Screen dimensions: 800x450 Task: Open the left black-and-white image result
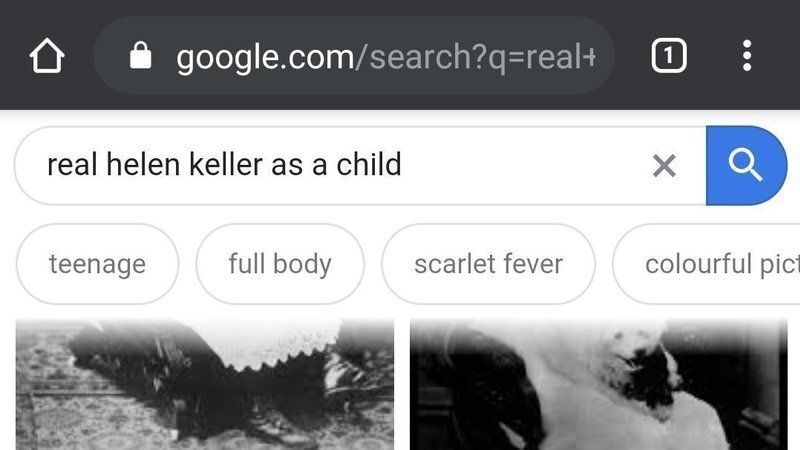[x=205, y=385]
